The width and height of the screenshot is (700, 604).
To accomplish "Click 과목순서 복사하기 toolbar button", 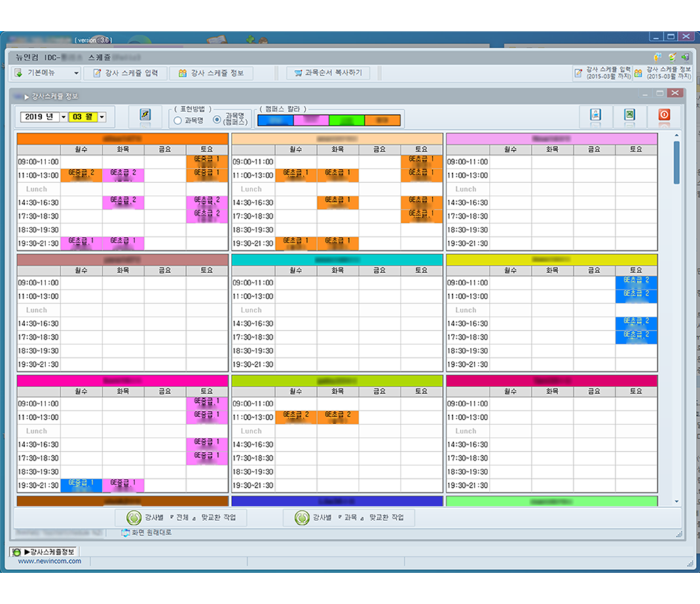I will 328,73.
